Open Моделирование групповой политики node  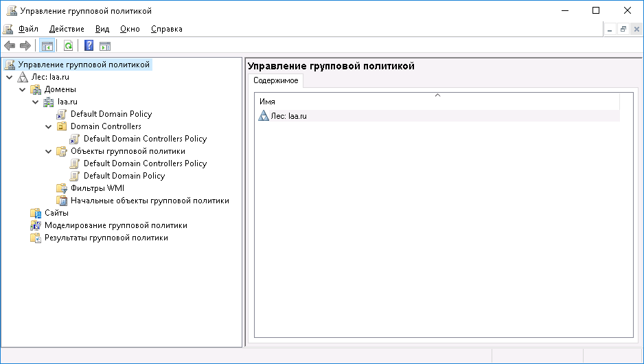point(115,225)
